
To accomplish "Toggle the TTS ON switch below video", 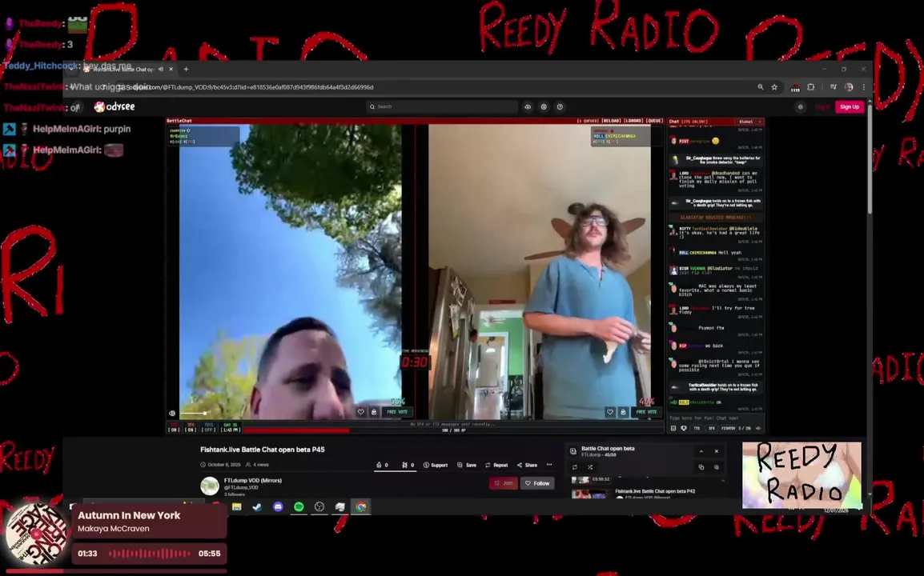I will coord(174,427).
